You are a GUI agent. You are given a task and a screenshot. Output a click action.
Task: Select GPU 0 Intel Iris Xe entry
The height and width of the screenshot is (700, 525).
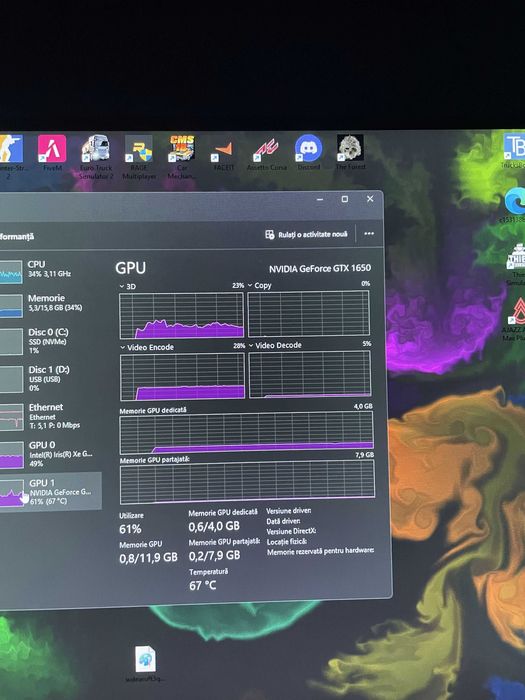(50, 454)
